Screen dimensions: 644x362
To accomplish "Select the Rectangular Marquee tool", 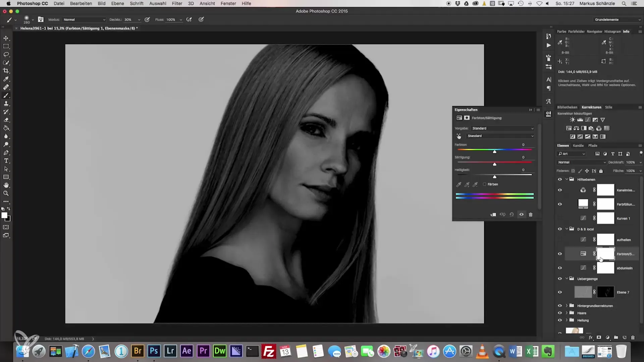I will [x=6, y=46].
